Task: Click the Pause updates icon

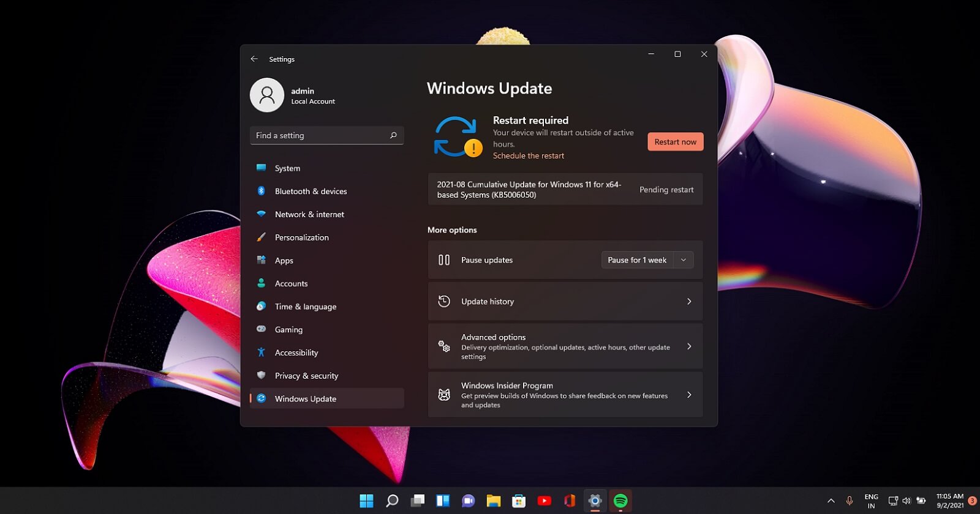Action: [x=444, y=260]
